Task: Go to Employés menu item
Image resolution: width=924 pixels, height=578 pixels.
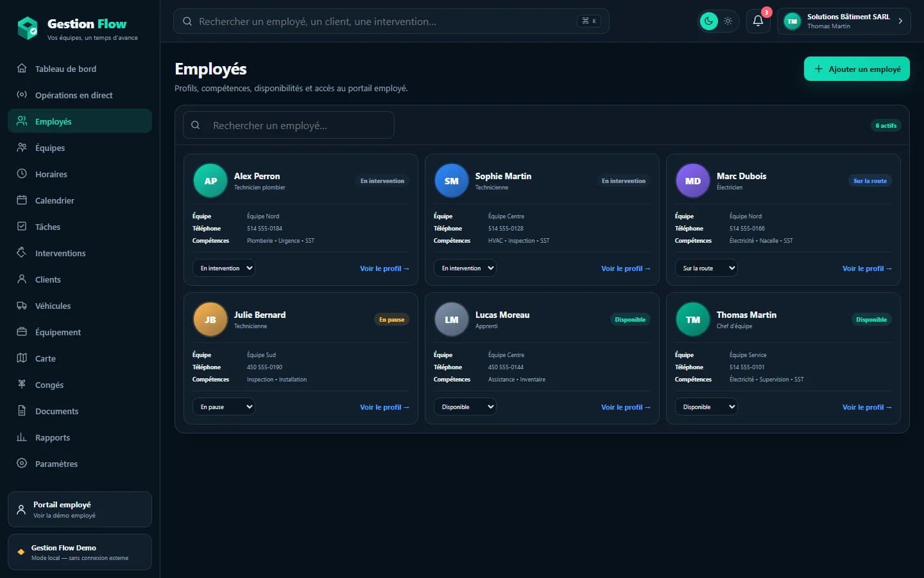Action: (80, 121)
